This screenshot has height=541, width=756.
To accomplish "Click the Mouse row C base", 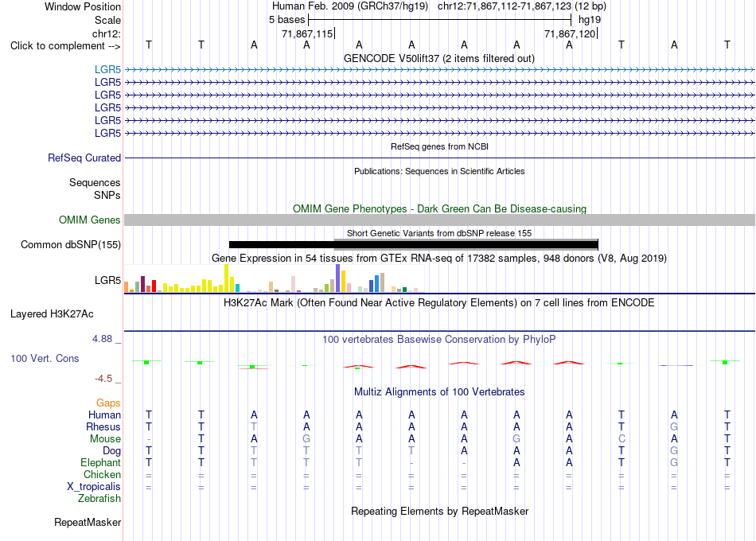I will pos(622,439).
